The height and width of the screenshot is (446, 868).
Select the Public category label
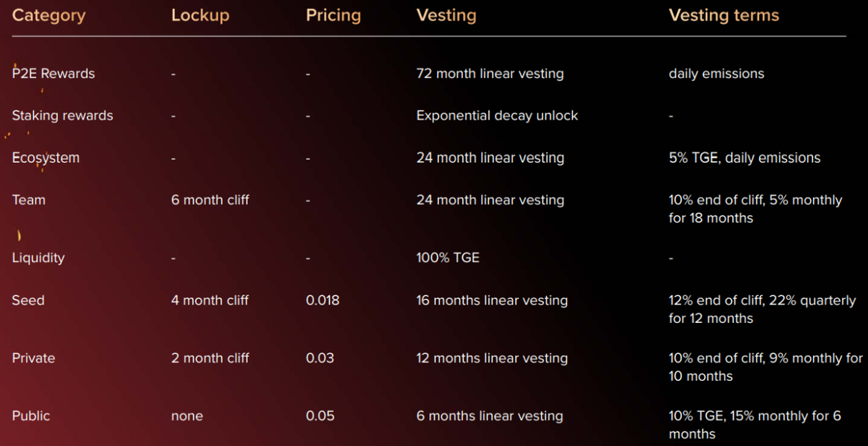point(31,416)
